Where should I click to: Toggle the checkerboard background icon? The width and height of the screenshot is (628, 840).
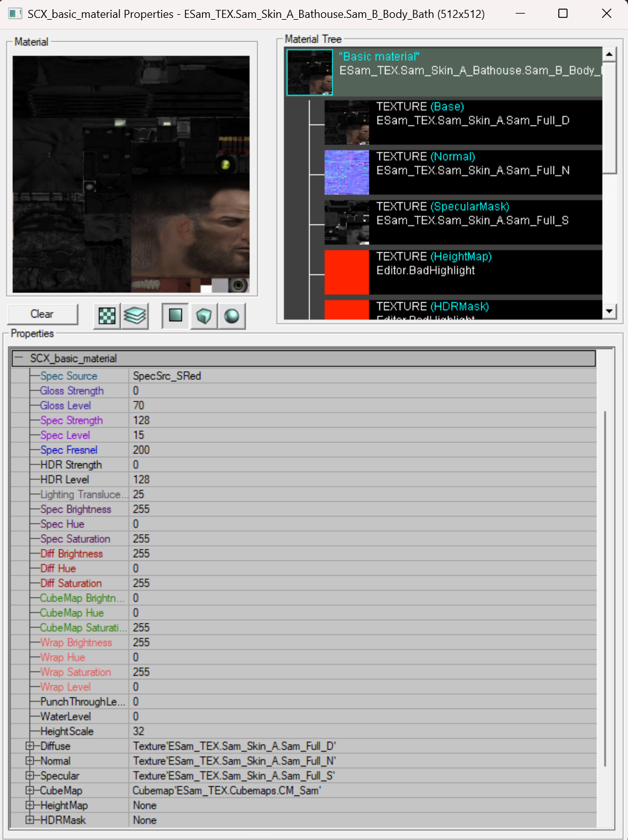click(107, 316)
